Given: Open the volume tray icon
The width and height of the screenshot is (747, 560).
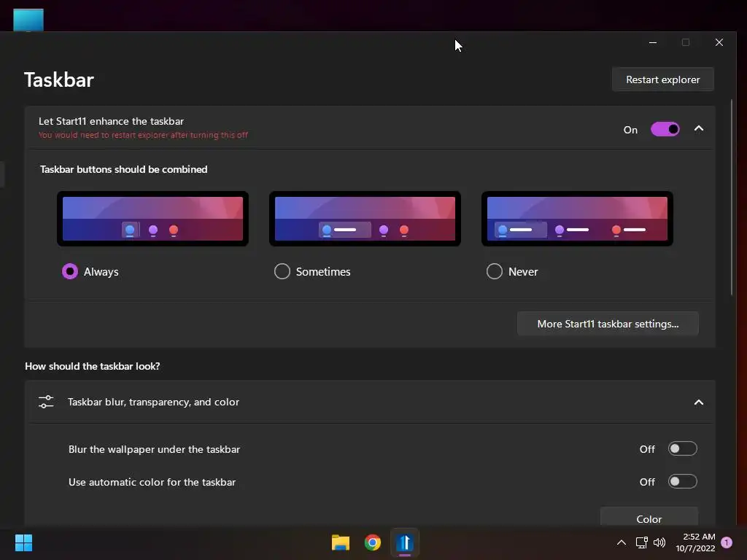Looking at the screenshot, I should point(659,542).
